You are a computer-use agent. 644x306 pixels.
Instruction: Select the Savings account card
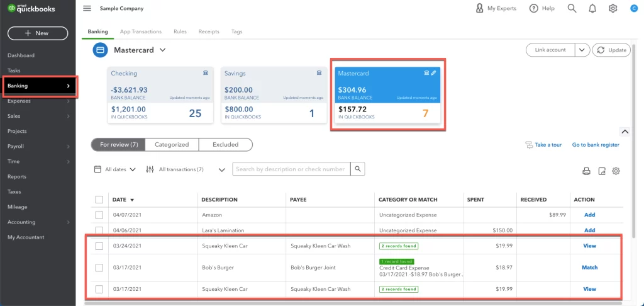pyautogui.click(x=274, y=95)
